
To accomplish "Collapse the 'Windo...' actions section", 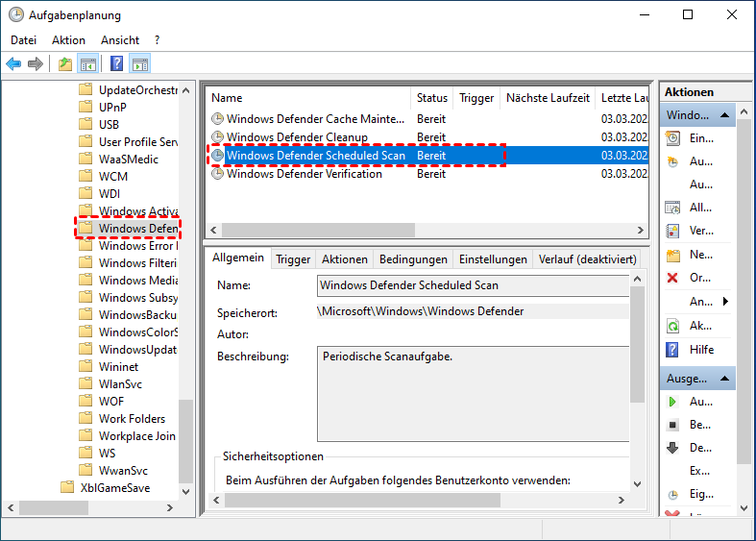I will [x=727, y=115].
